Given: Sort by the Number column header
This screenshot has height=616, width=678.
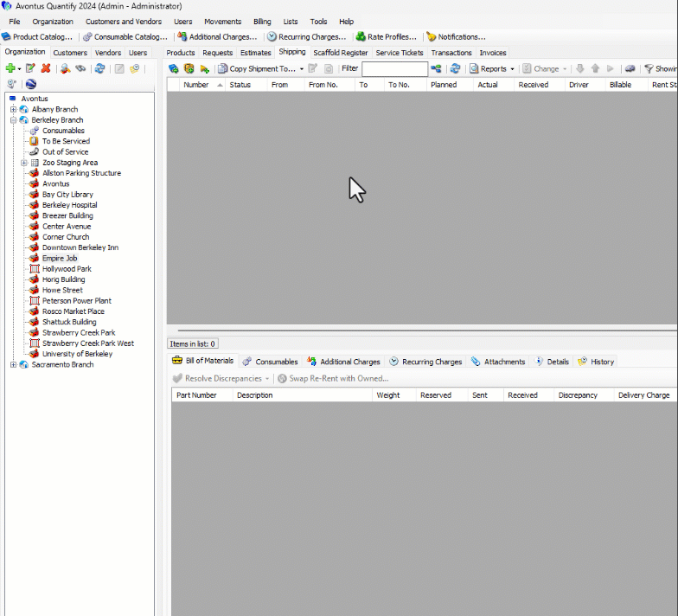Looking at the screenshot, I should click(x=202, y=85).
